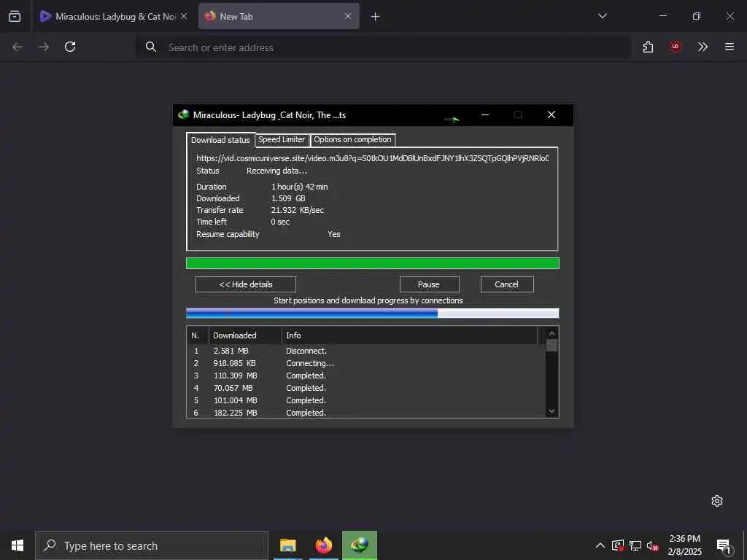Screen dimensions: 747x560
Task: Open the Firefox hamburger application menu
Action: click(729, 47)
